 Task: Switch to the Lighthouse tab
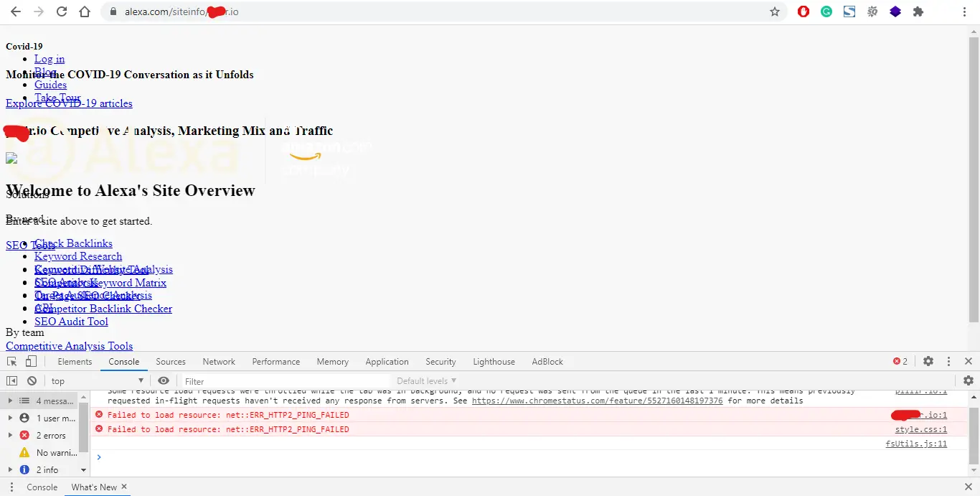[x=494, y=362]
